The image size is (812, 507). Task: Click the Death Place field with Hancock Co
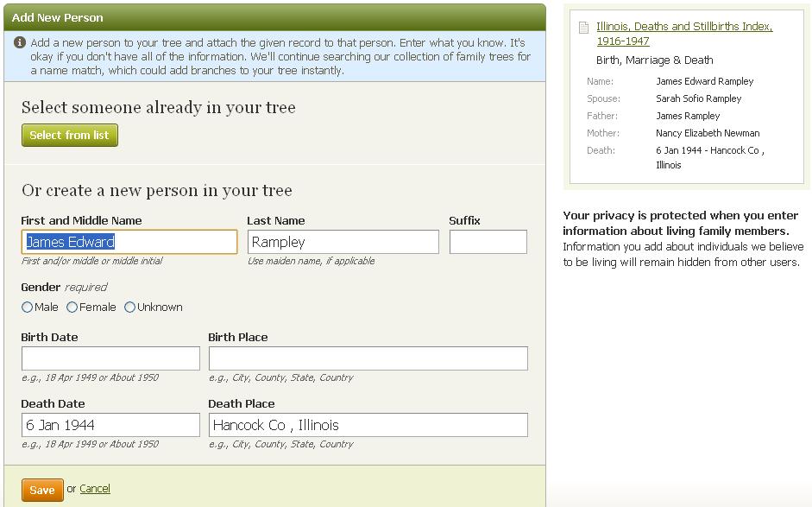pos(368,425)
